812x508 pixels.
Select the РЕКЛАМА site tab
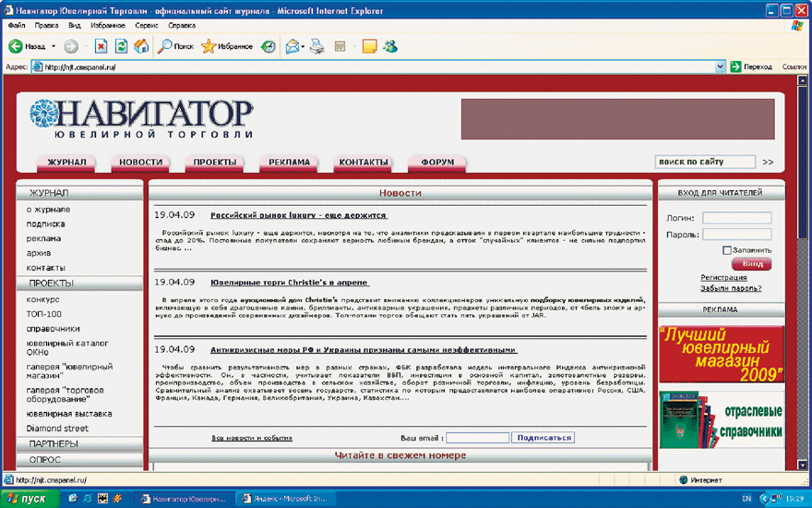pos(289,163)
